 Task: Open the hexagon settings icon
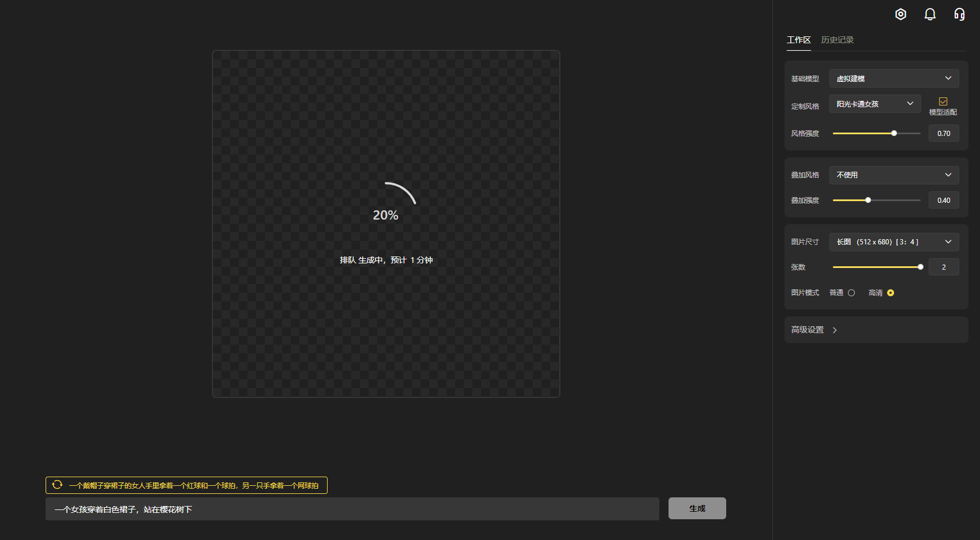pos(900,14)
